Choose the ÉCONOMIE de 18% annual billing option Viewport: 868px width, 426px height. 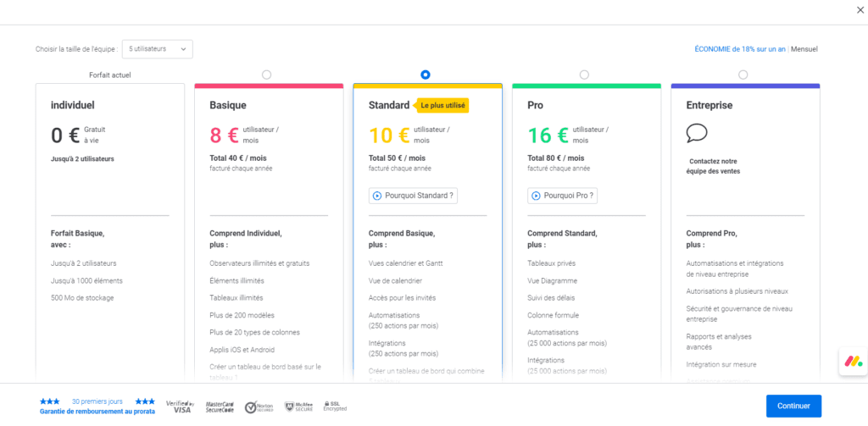click(739, 49)
